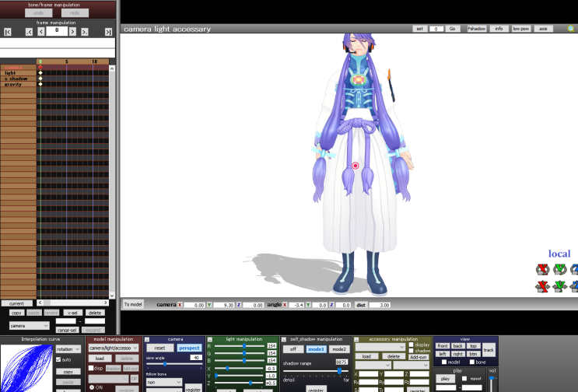Click the play button
Viewport: 578px width, 392px height.
(x=444, y=379)
